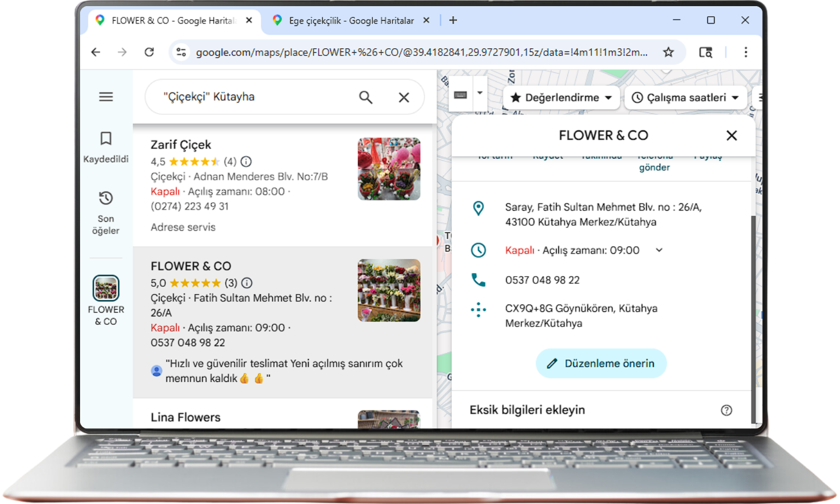This screenshot has height=504, width=840.
Task: Click the phone icon in FLOWER & CO details
Action: click(478, 280)
